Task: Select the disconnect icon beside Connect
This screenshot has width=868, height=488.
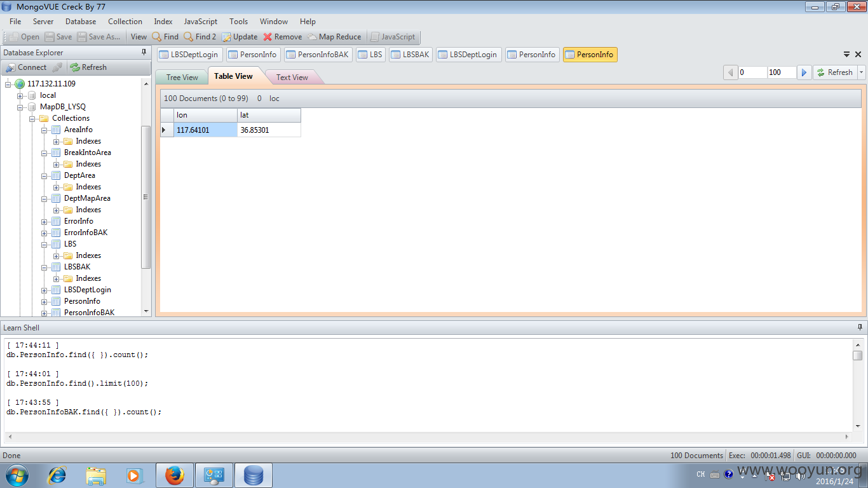Action: (57, 67)
